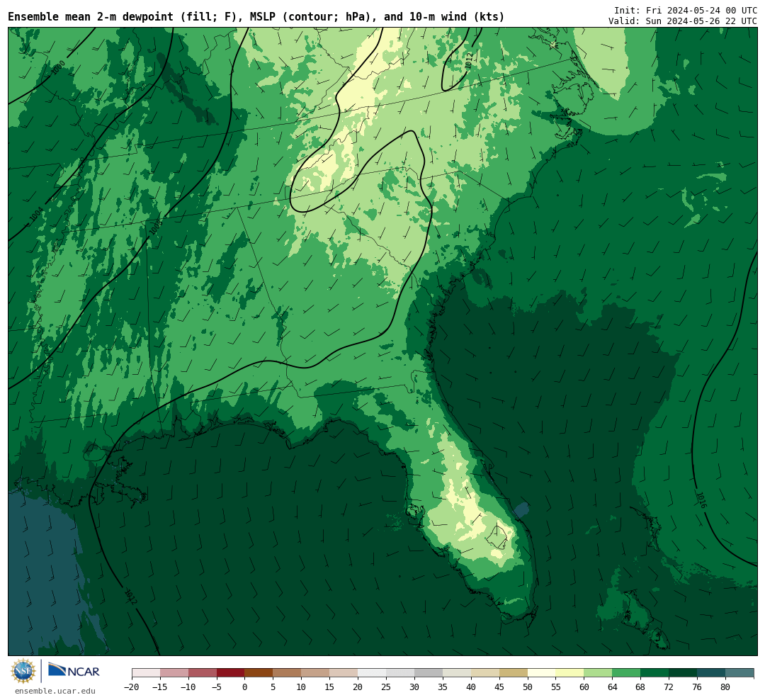Image resolution: width=765 pixels, height=700 pixels.
Task: Click the 1012 label on the small northern loop
Action: [469, 60]
